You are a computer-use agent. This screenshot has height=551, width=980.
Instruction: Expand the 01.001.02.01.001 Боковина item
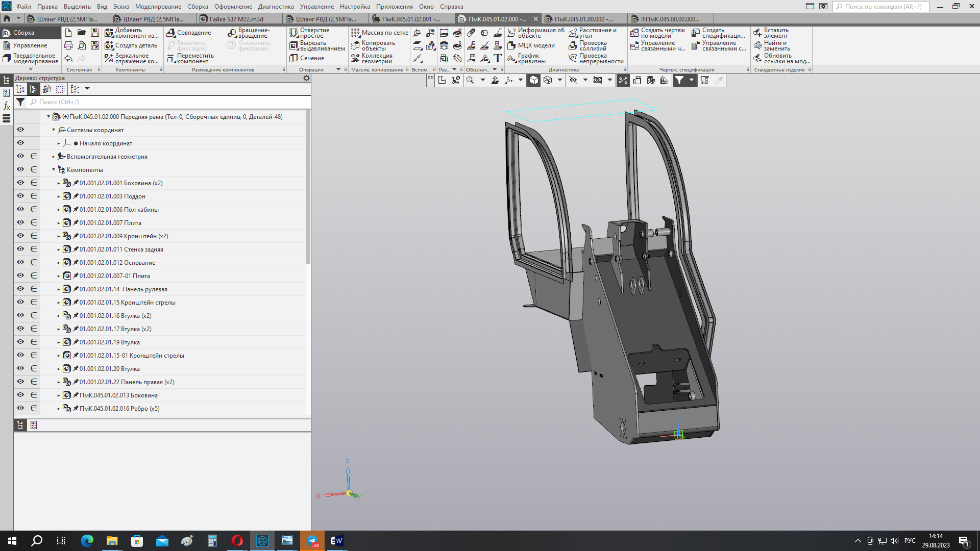(59, 183)
